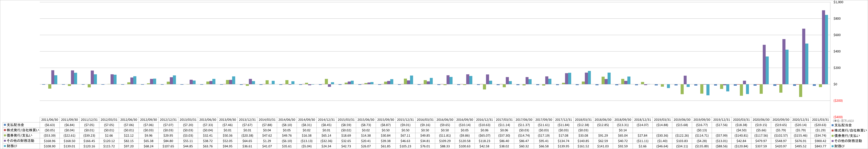The height and width of the screenshot is (149, 868).
Task: Click the cell showing $139.01
Action: 70,146
